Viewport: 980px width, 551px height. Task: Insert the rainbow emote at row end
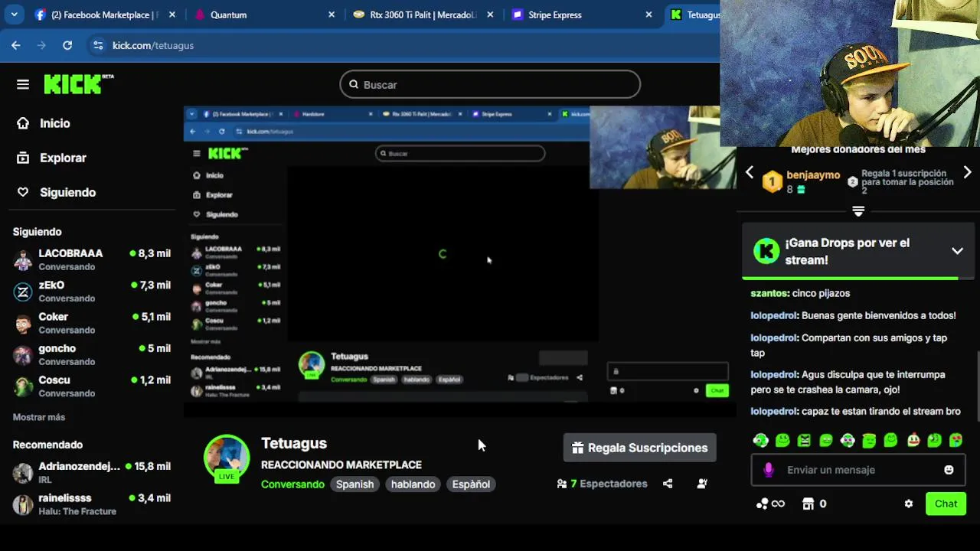[x=955, y=440]
